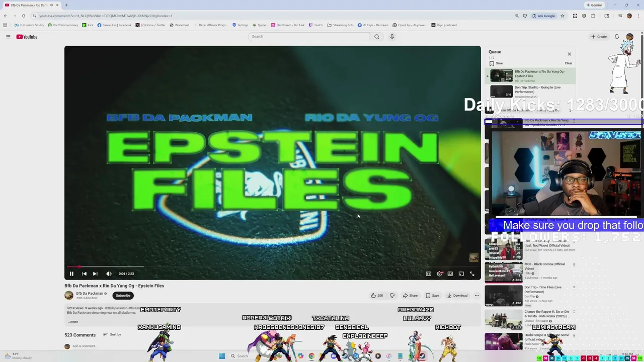The width and height of the screenshot is (644, 362).
Task: Open Chrome three-dot menu
Action: (x=638, y=16)
